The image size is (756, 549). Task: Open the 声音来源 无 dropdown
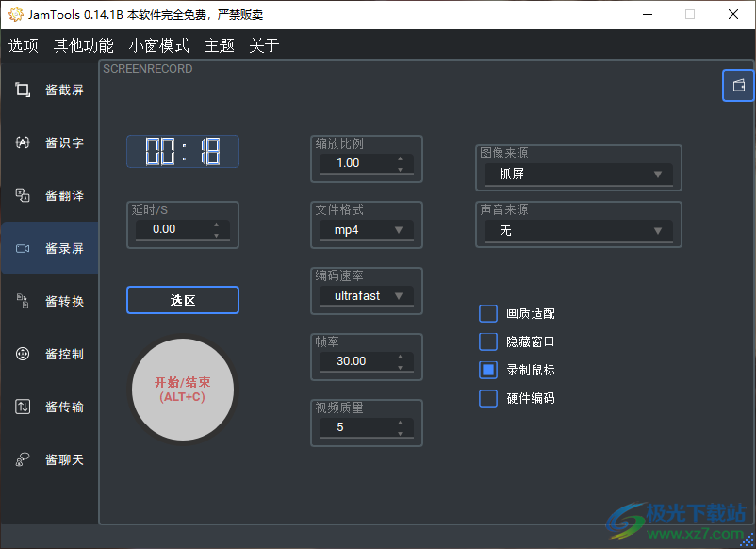(x=579, y=230)
